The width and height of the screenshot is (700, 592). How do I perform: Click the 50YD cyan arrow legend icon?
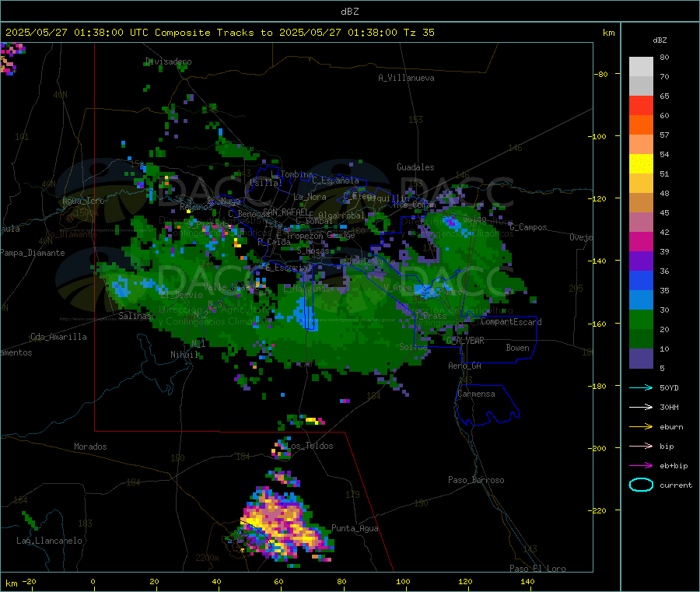point(641,387)
